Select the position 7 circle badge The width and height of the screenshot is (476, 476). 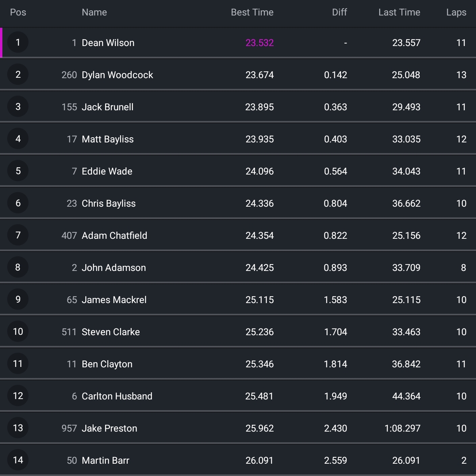tap(18, 235)
